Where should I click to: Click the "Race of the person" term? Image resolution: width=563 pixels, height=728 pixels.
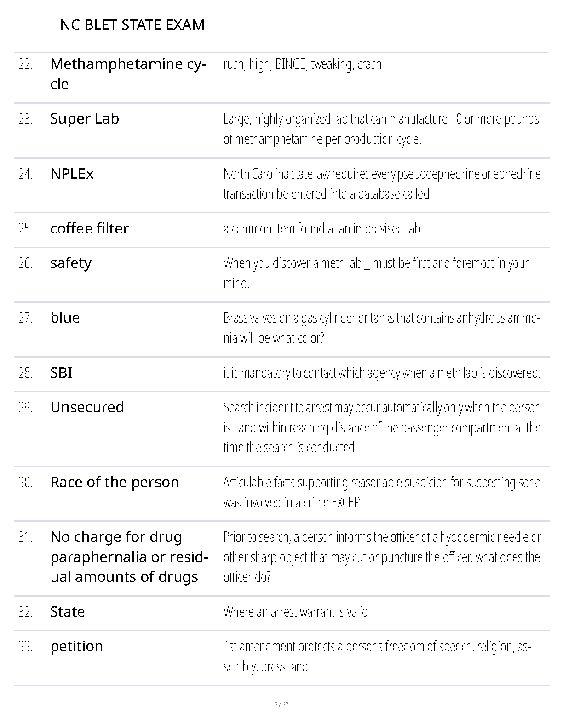pos(114,482)
